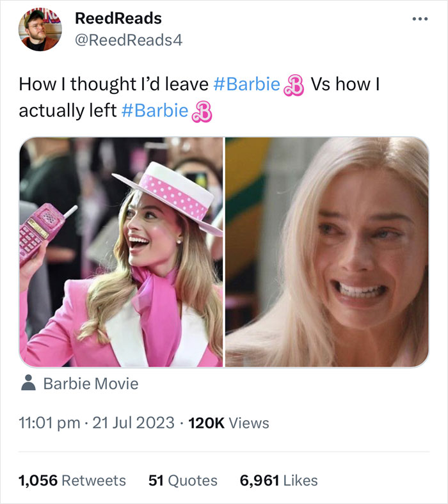Click the tagged person silhouette icon
This screenshot has height=504, width=448.
click(28, 383)
